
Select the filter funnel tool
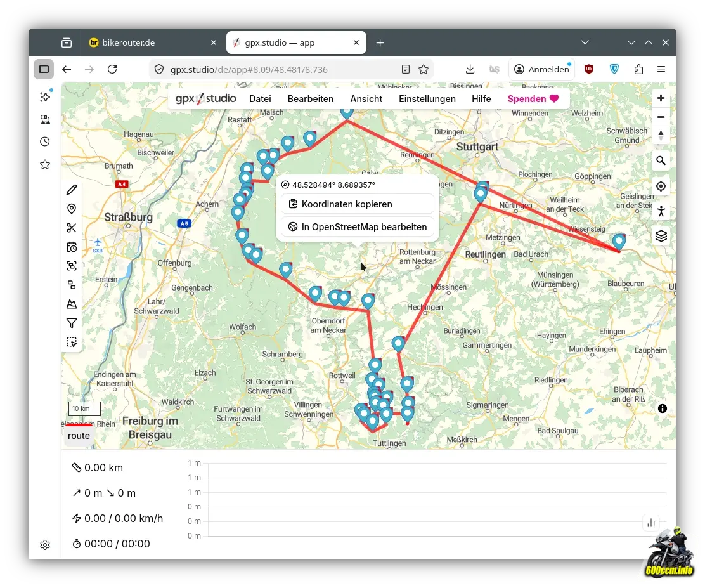pyautogui.click(x=72, y=323)
